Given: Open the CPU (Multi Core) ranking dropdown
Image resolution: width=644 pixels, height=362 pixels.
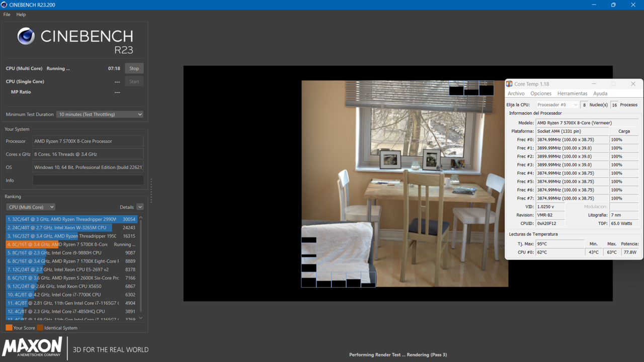Looking at the screenshot, I should 31,207.
